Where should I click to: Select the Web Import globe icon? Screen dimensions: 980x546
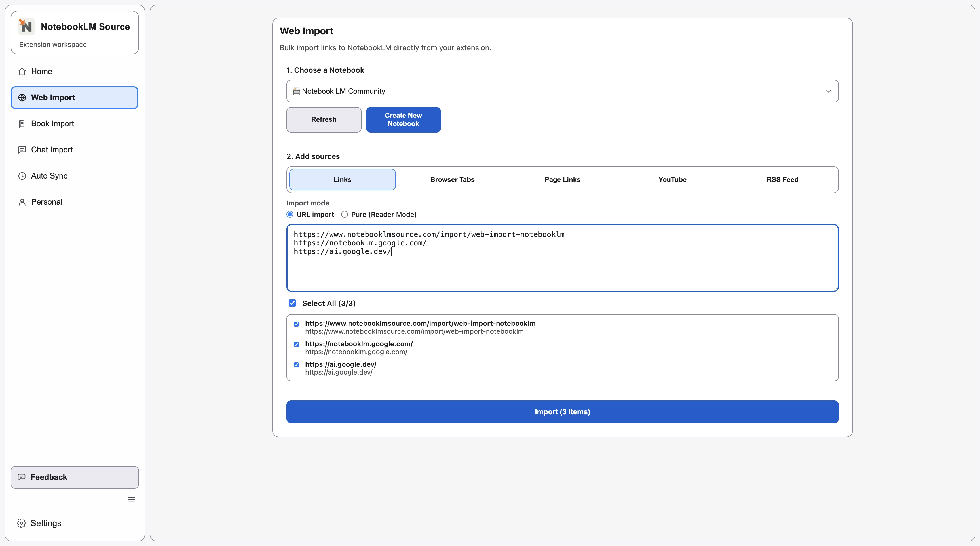click(22, 97)
